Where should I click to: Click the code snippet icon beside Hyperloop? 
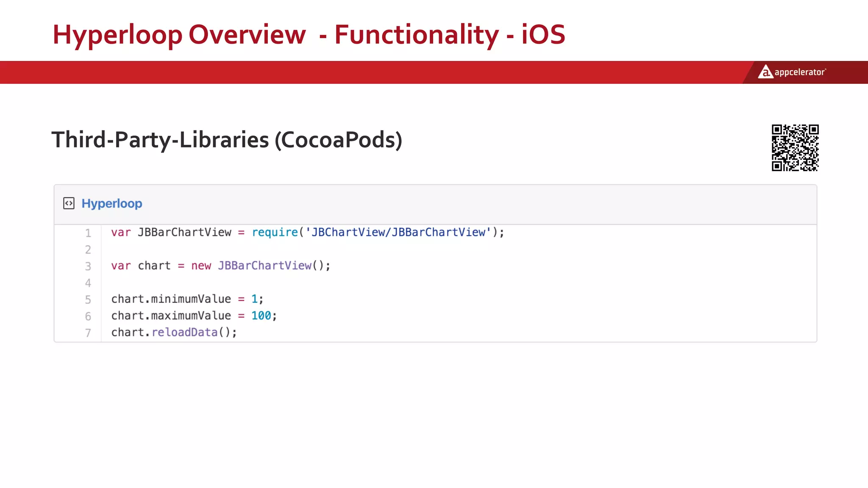tap(69, 203)
